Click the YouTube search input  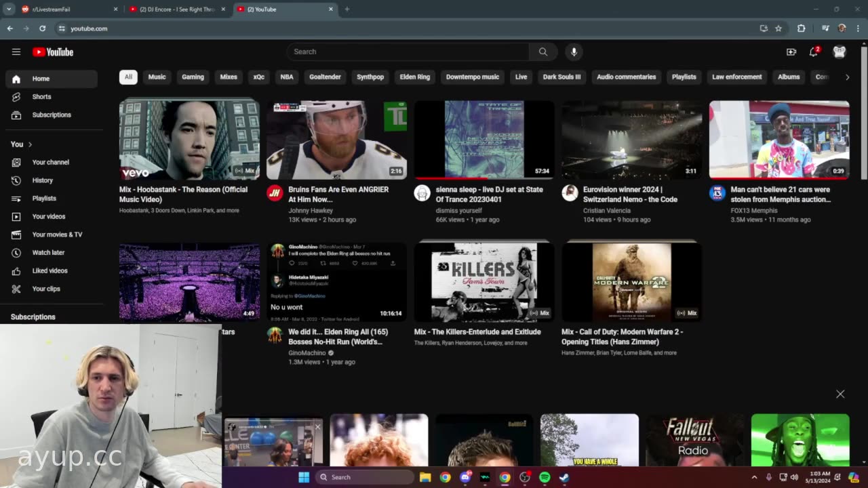tap(408, 52)
